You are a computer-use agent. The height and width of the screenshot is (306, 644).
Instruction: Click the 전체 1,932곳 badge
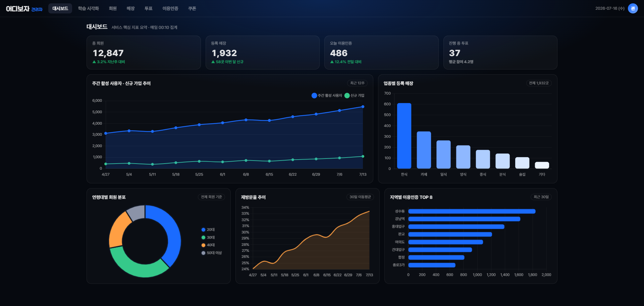[539, 83]
